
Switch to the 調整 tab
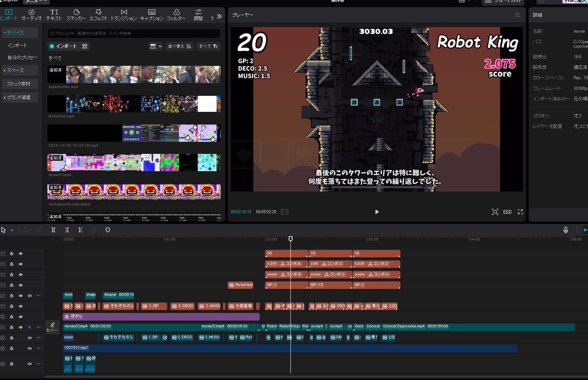[198, 15]
